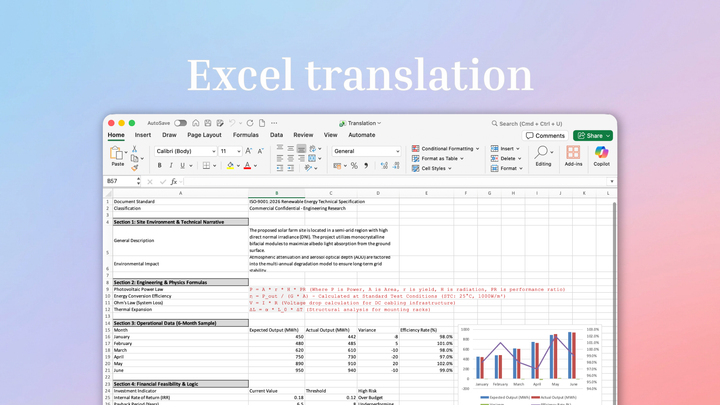
Task: Switch to the Review tab
Action: click(x=303, y=135)
